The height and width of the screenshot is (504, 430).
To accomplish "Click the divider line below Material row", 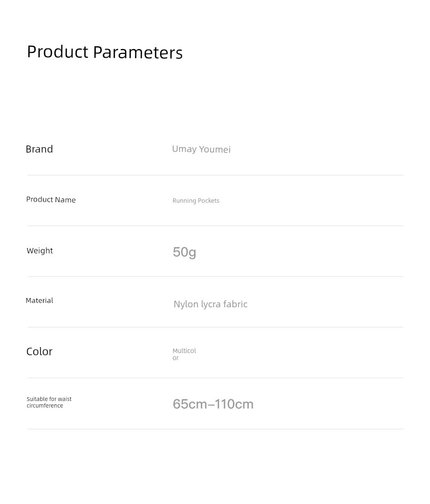I will [x=215, y=327].
